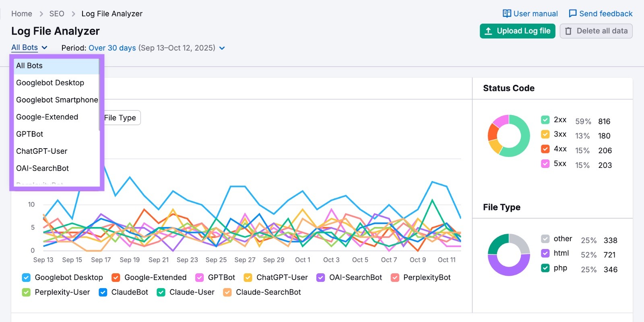Click the 59% value for 2xx

(x=583, y=122)
